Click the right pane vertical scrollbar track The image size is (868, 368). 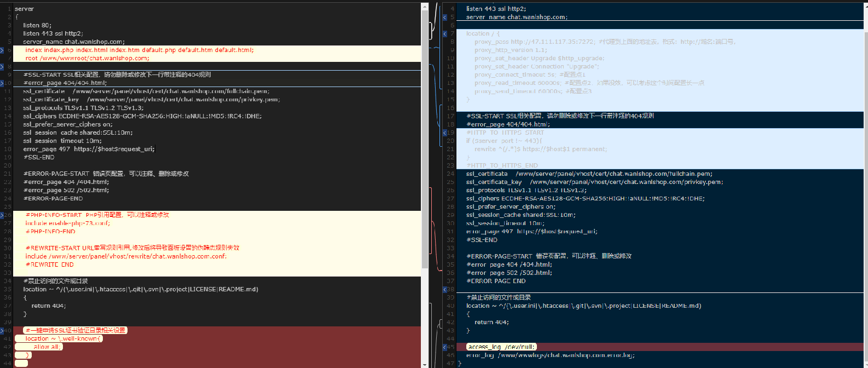[x=865, y=186]
